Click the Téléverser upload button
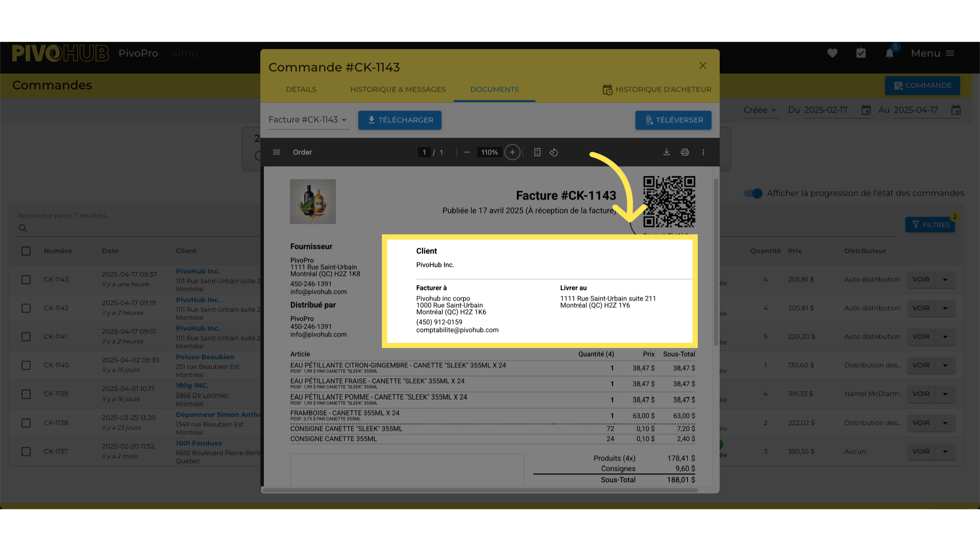 point(673,120)
